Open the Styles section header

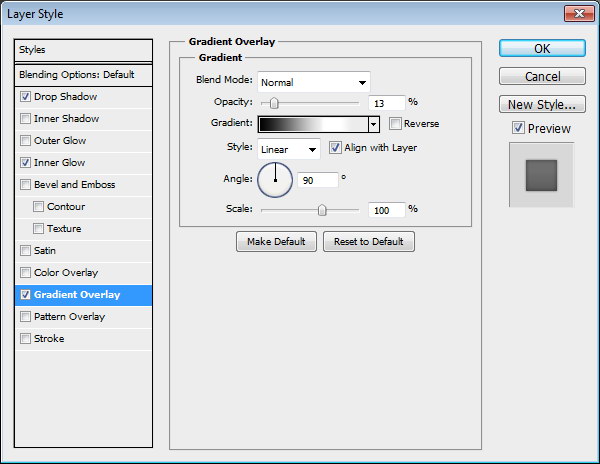(x=84, y=50)
